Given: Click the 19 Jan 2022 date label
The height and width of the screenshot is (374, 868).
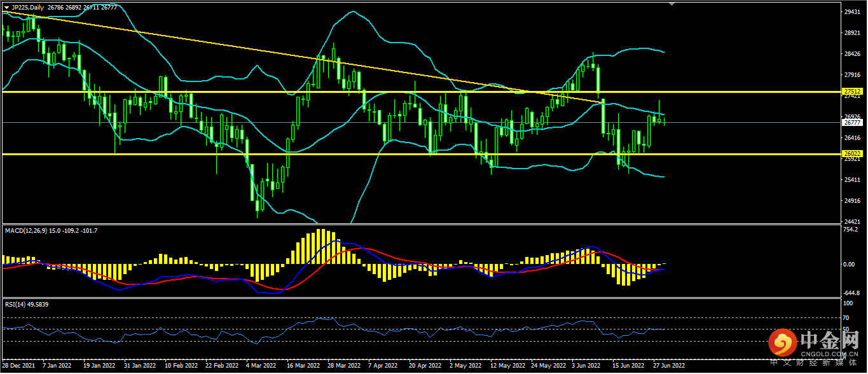Looking at the screenshot, I should coord(100,366).
